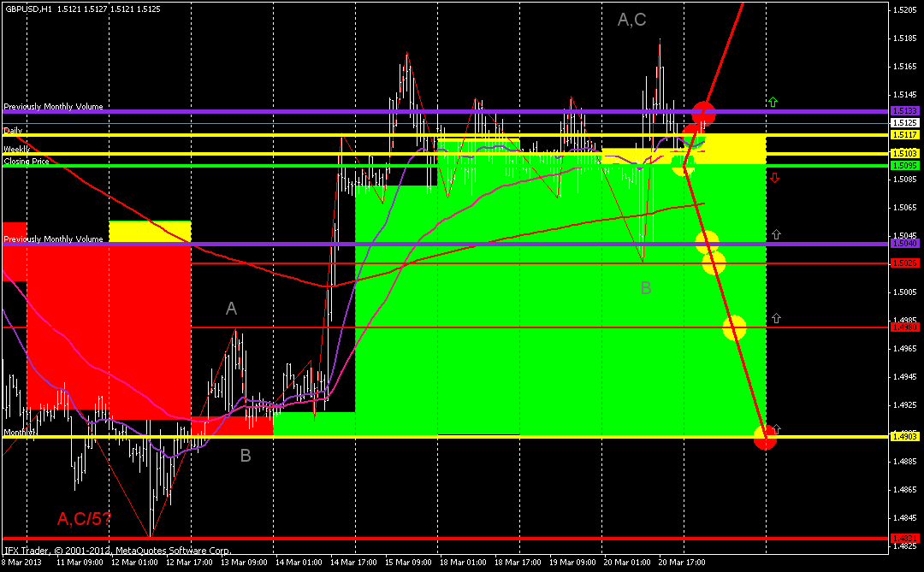Click the yellow 1.5103 price tag

904,154
